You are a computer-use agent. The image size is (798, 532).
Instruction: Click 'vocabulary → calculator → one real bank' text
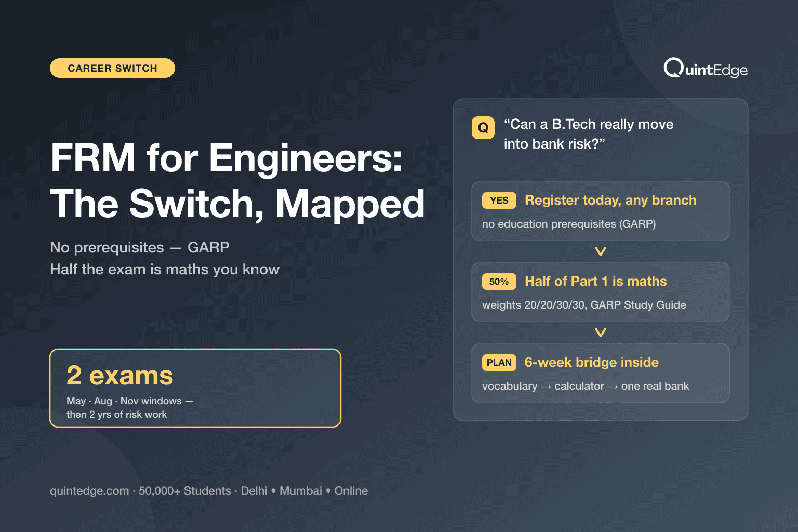tap(586, 386)
